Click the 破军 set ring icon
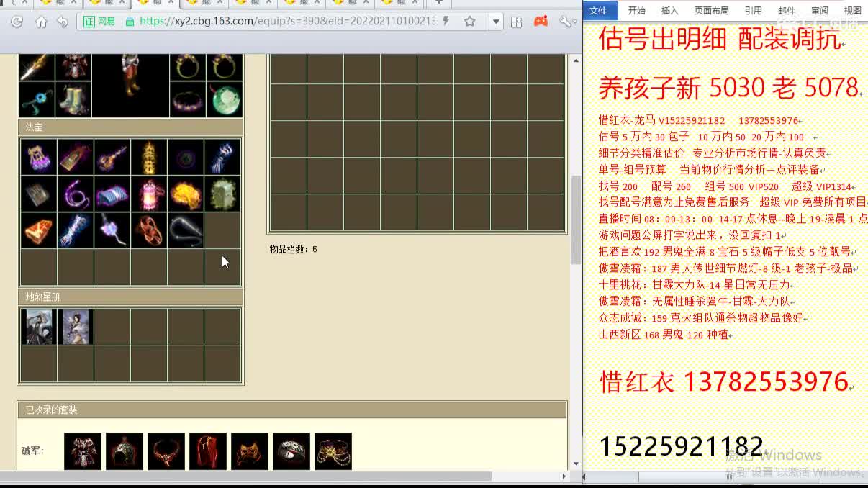The width and height of the screenshot is (868, 488). click(291, 451)
